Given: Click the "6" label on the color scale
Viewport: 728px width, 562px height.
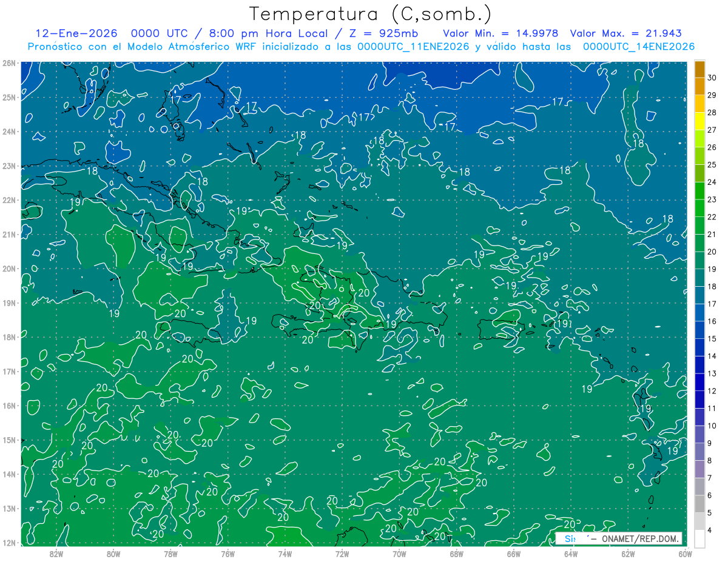Looking at the screenshot, I should pos(710,495).
